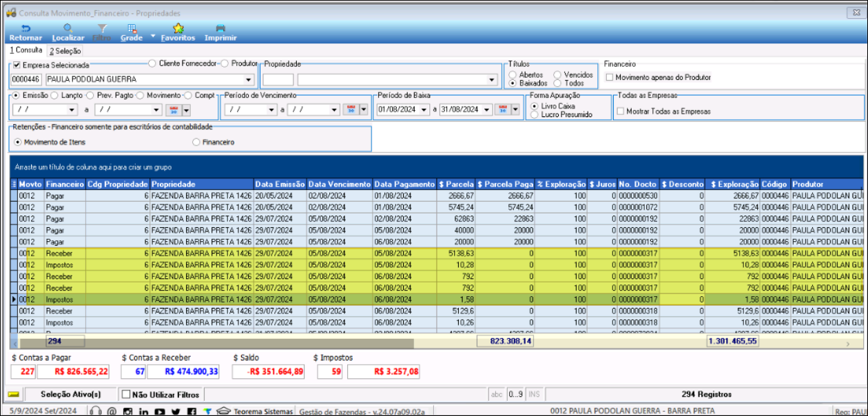This screenshot has width=868, height=416.
Task: Select the Cliente Fornecedor radio button
Action: (x=152, y=63)
